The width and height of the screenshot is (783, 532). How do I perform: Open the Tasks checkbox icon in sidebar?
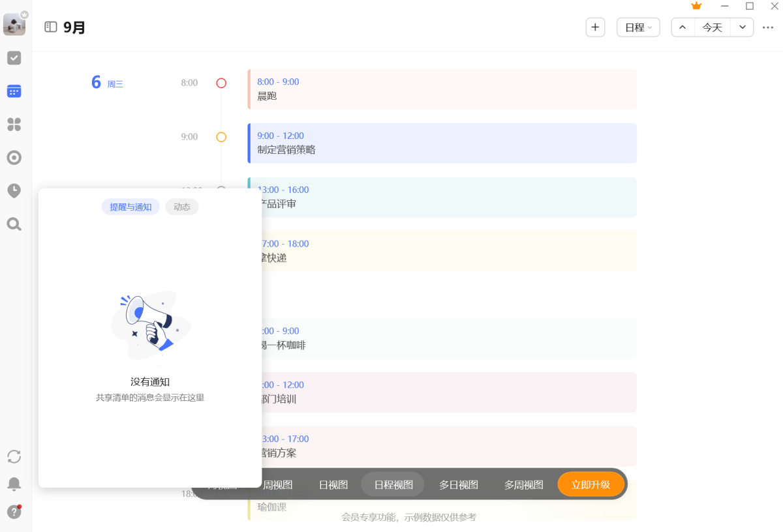(x=14, y=58)
